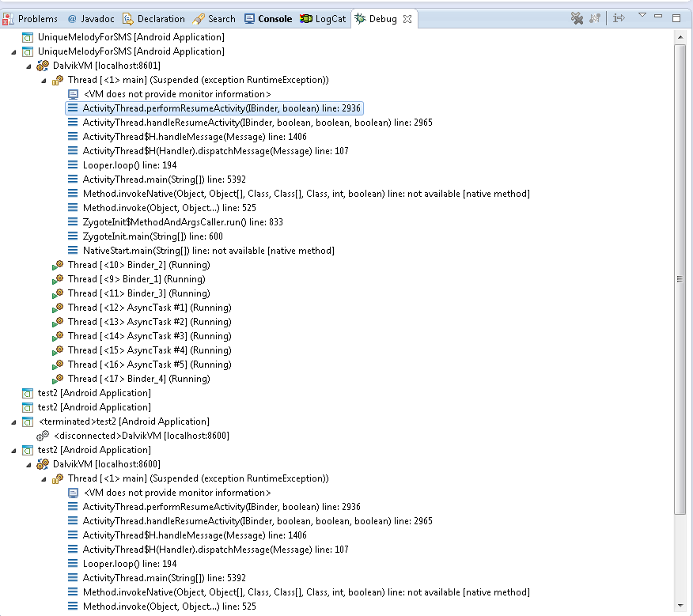Screen dimensions: 693x616
Task: Select Looper.loop() line 194 under localhost:8600
Action: coord(130,563)
